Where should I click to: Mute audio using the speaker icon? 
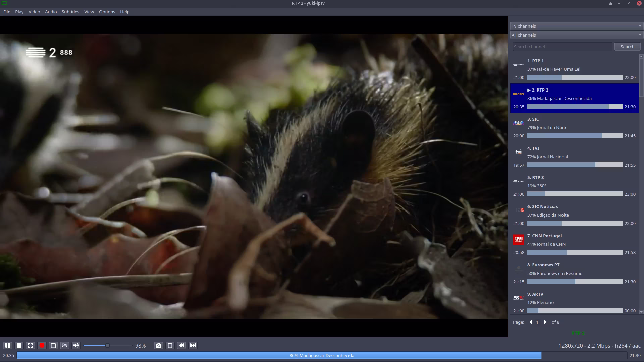[76, 345]
